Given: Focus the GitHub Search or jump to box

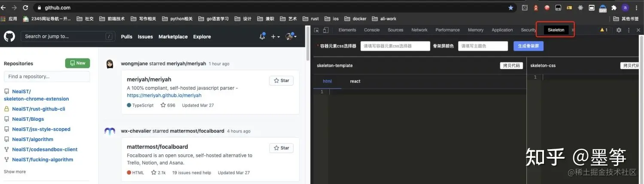Looking at the screenshot, I should coord(68,37).
